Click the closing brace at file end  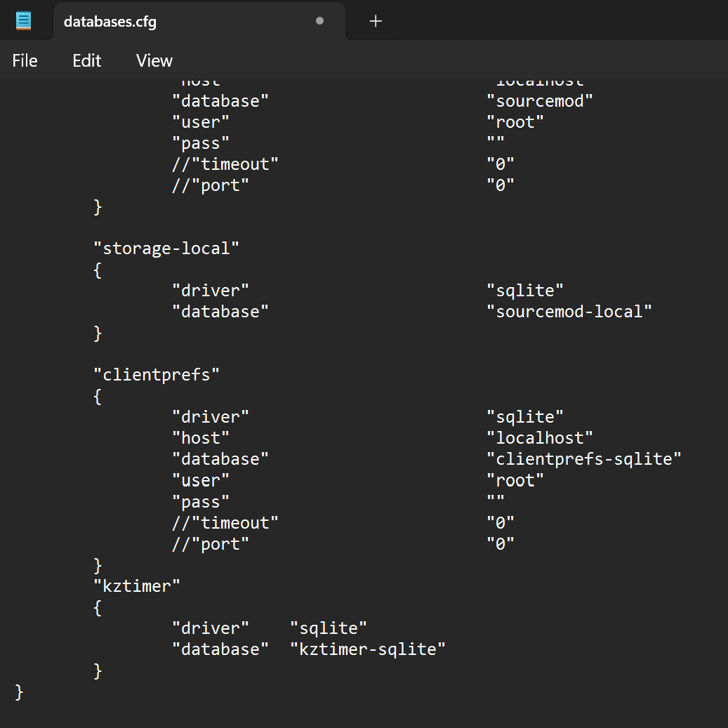click(18, 691)
